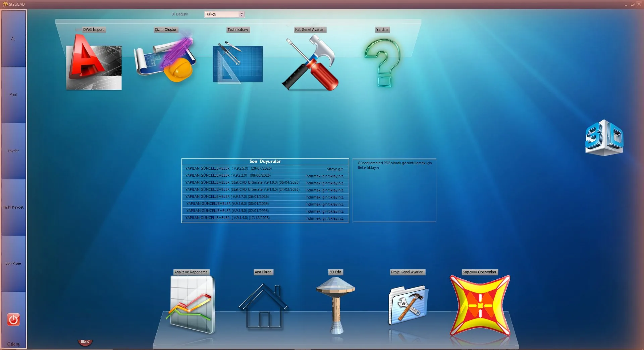Click the Technicdraw label
Screen dimensions: 644x350
click(x=238, y=30)
